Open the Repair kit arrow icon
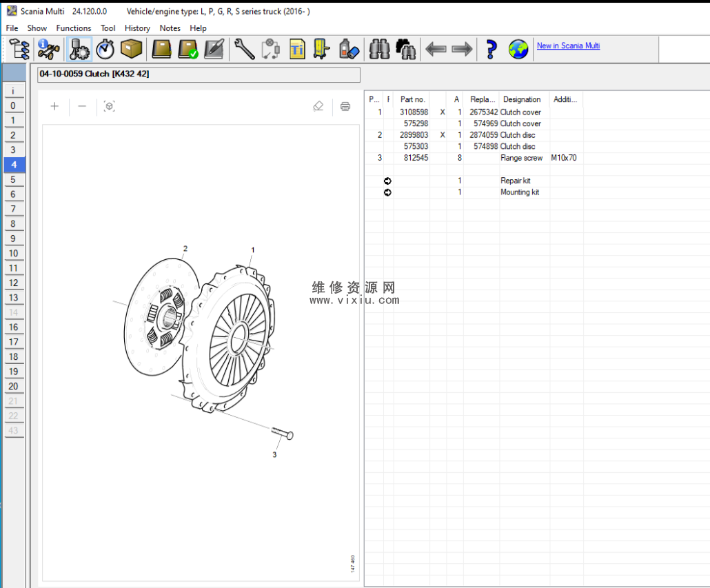 click(387, 181)
